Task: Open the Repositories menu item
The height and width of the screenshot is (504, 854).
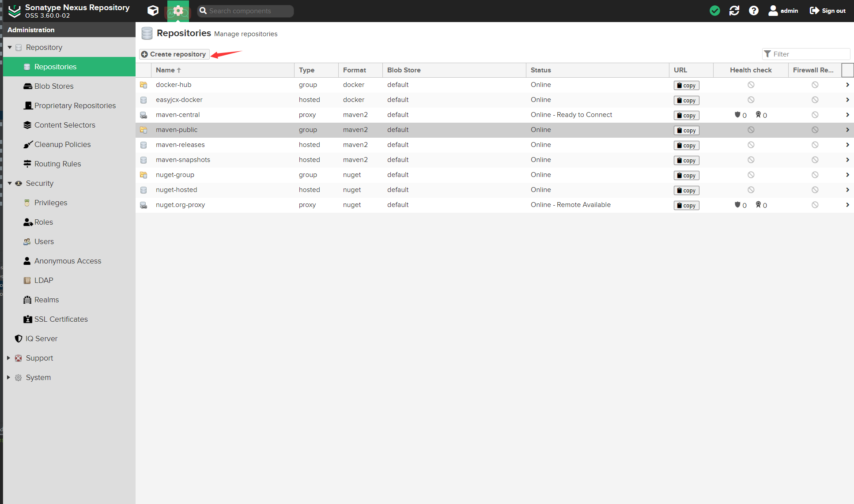Action: pos(69,67)
